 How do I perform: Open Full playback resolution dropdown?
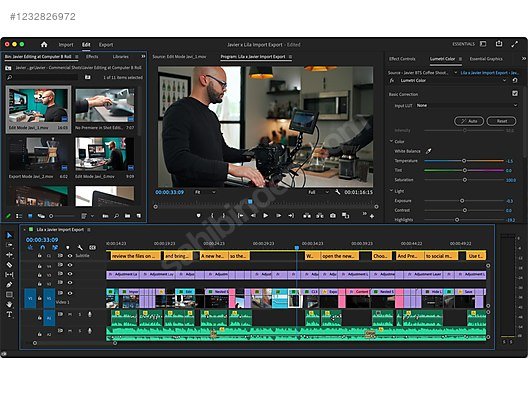click(318, 192)
